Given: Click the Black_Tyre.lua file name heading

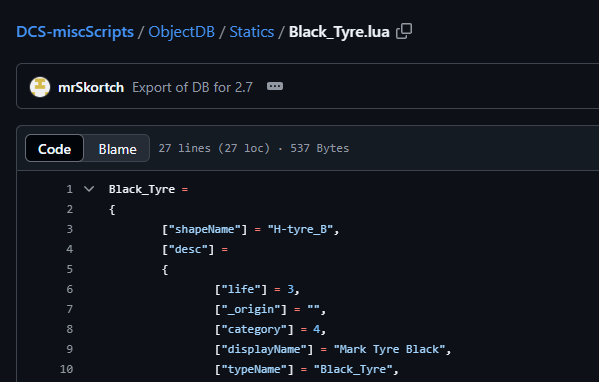Looking at the screenshot, I should (x=339, y=32).
